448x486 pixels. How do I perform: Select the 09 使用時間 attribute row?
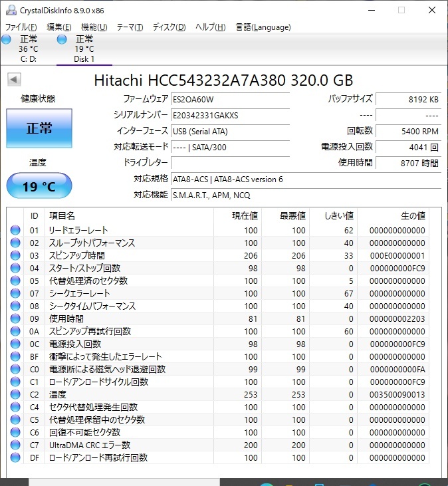point(219,319)
